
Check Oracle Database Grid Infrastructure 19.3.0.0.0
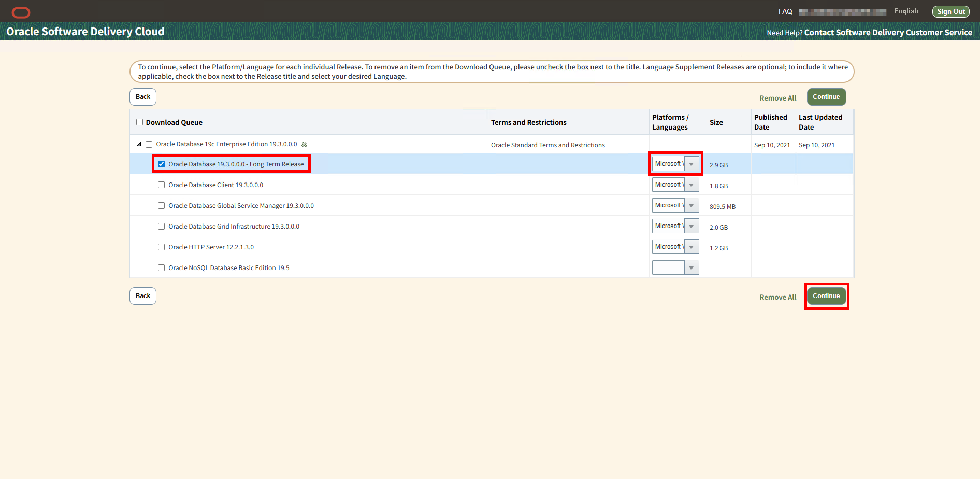[162, 227]
